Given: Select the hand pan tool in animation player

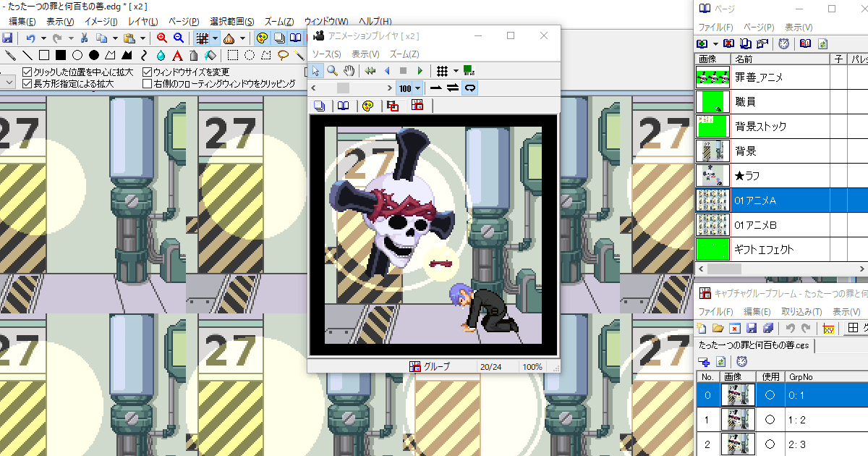Looking at the screenshot, I should [x=349, y=70].
